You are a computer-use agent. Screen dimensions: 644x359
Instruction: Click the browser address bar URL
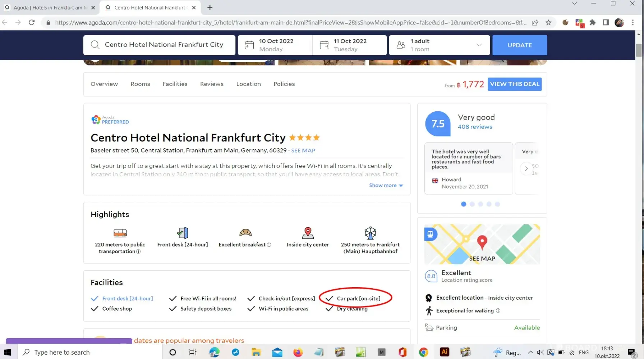coord(290,23)
